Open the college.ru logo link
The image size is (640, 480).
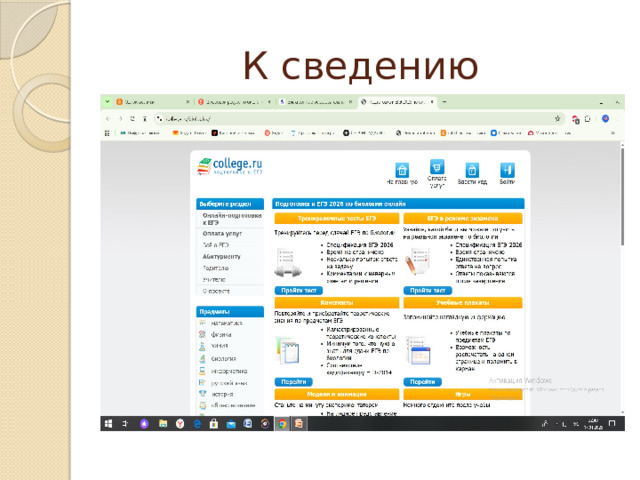click(229, 167)
